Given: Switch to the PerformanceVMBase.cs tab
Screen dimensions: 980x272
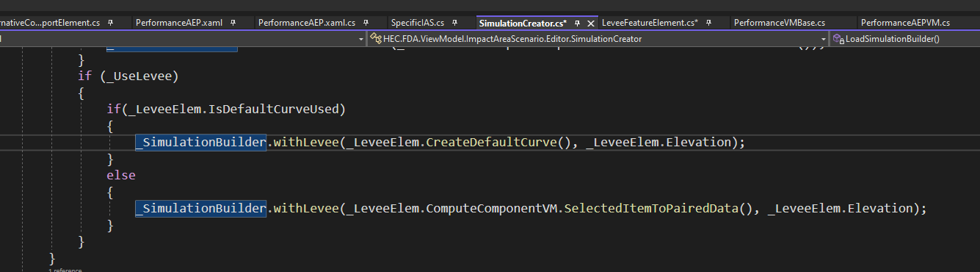Looking at the screenshot, I should coord(779,24).
